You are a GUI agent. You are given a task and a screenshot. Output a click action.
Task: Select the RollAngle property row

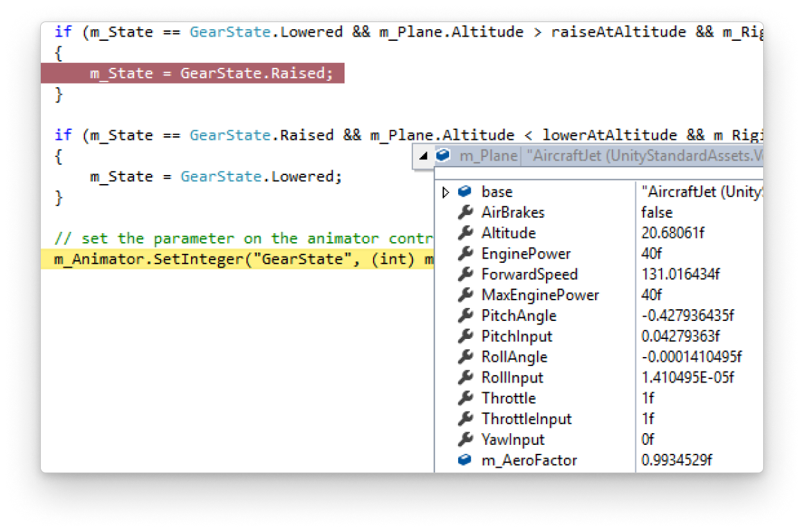[514, 357]
